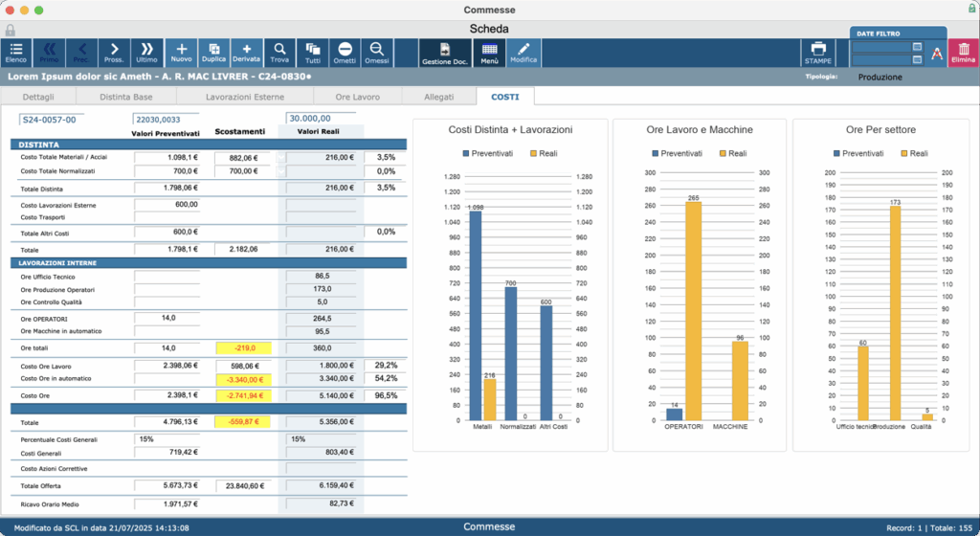
Task: Switch to the Ore Lavoro tab
Action: (x=358, y=97)
